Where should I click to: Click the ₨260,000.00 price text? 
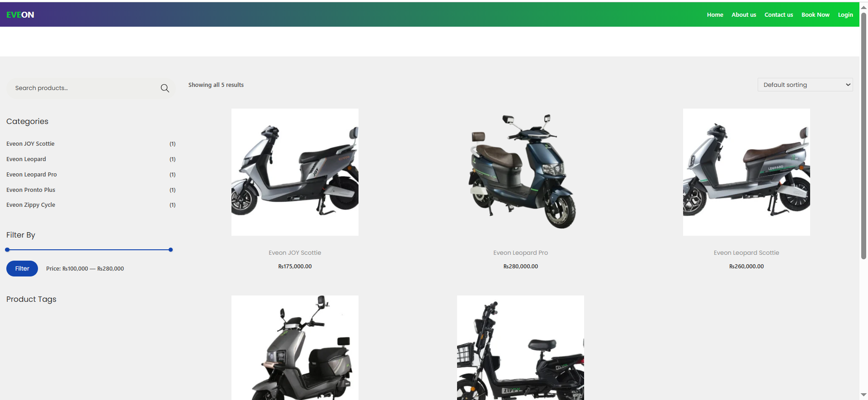tap(746, 267)
